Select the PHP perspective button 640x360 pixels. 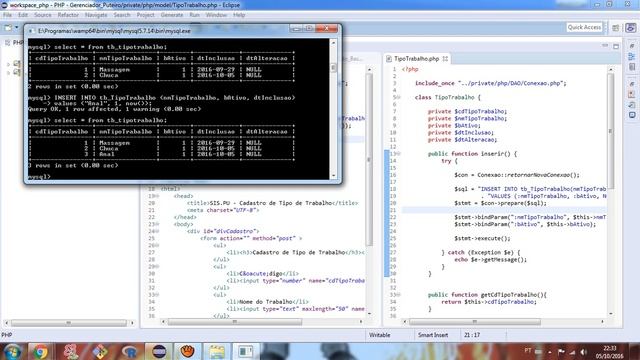tap(631, 28)
